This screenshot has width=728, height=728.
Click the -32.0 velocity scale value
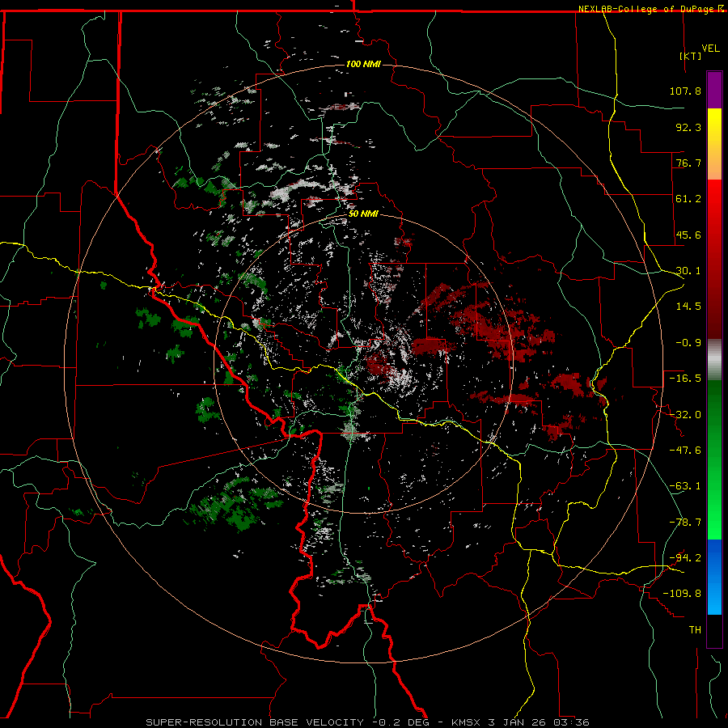[x=685, y=414]
